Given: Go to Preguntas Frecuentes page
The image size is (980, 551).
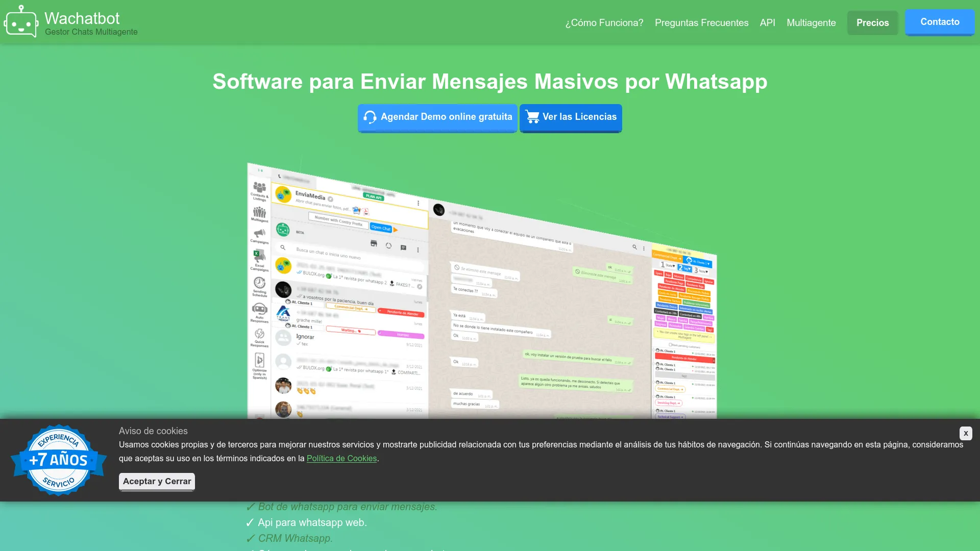Looking at the screenshot, I should (x=701, y=23).
